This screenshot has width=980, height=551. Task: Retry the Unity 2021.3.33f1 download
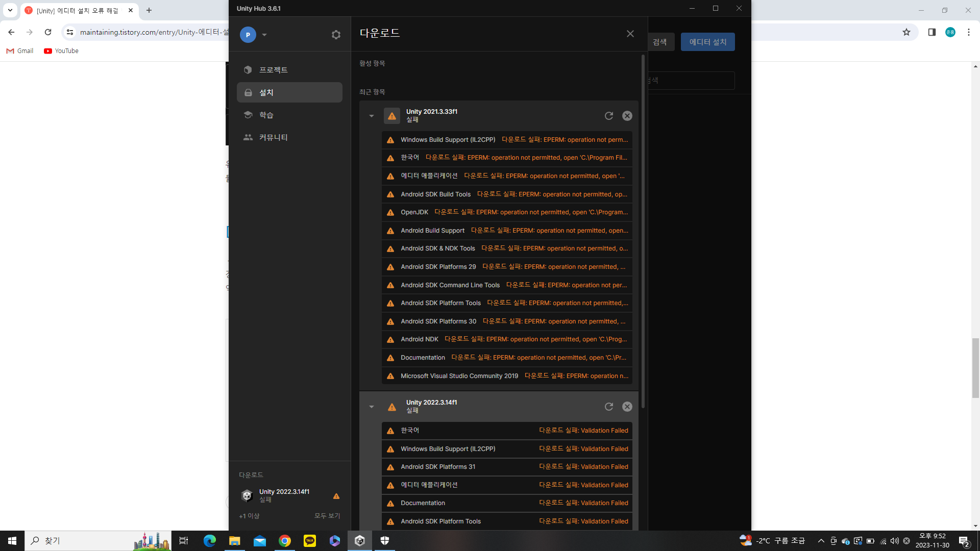pyautogui.click(x=609, y=116)
